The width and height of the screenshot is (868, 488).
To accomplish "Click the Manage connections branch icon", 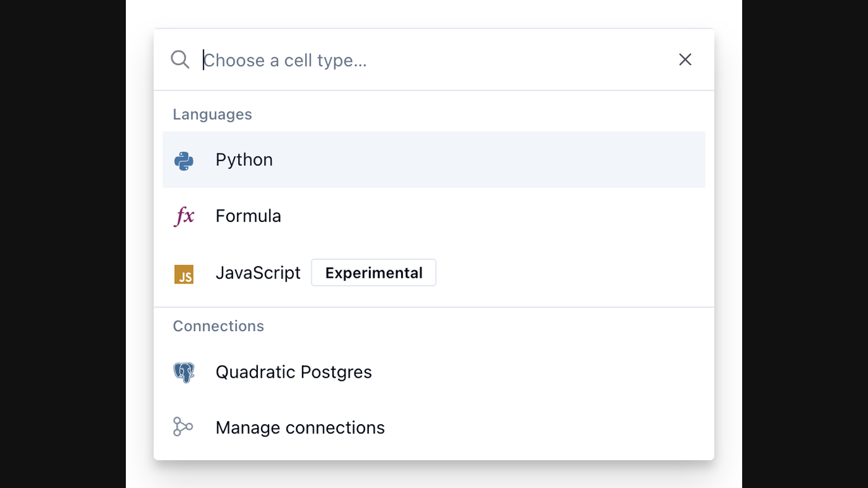I will point(183,427).
